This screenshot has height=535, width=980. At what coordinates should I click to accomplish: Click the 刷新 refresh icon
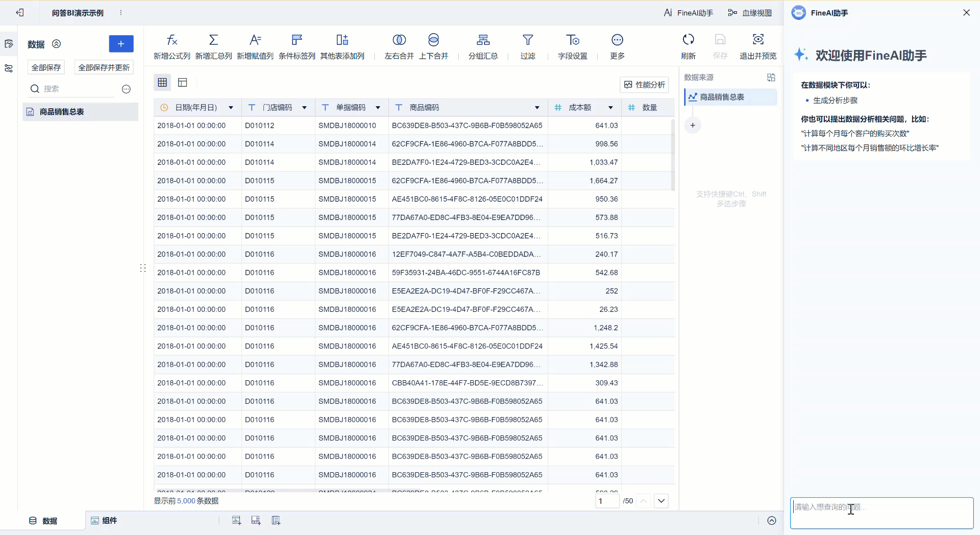point(688,40)
